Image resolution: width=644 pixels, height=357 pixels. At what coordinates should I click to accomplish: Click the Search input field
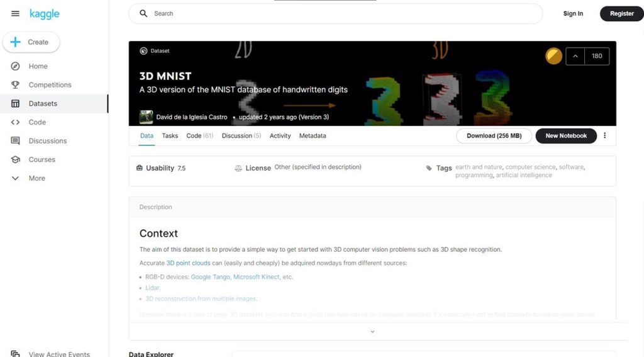pos(336,14)
